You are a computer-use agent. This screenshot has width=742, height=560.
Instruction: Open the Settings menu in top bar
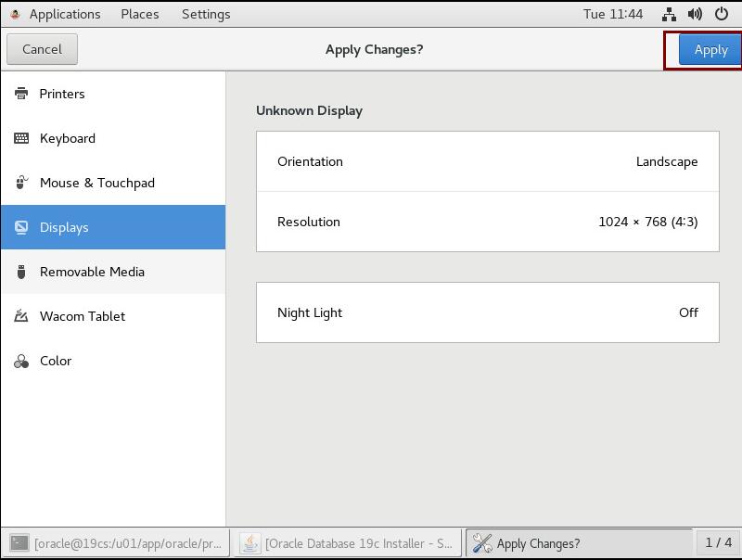206,14
